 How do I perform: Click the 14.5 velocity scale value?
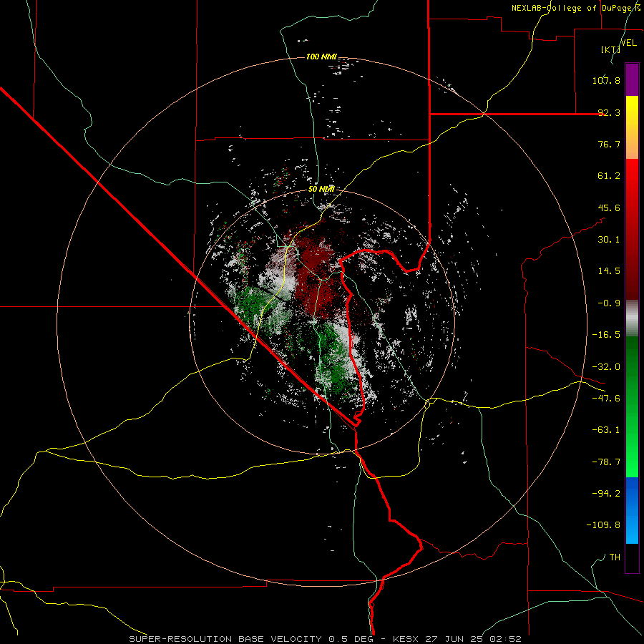point(609,271)
